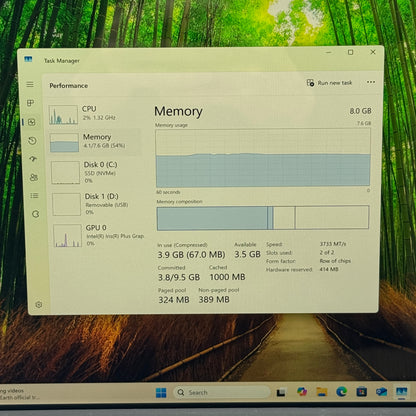Open Task Manager settings gear
The image size is (416, 416).
coord(39,304)
